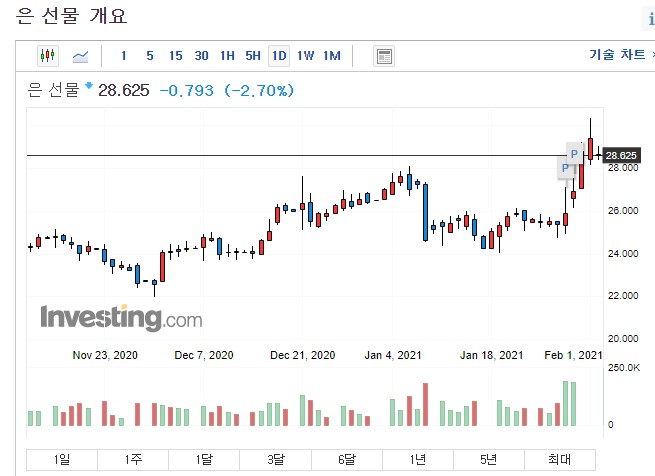Set chart range to 5년
The width and height of the screenshot is (655, 476).
pos(489,460)
